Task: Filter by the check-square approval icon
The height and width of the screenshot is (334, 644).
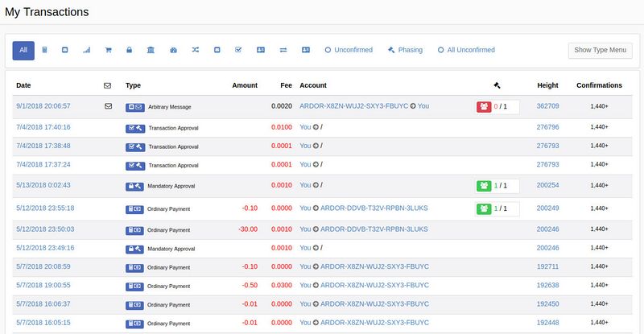Action: point(238,50)
